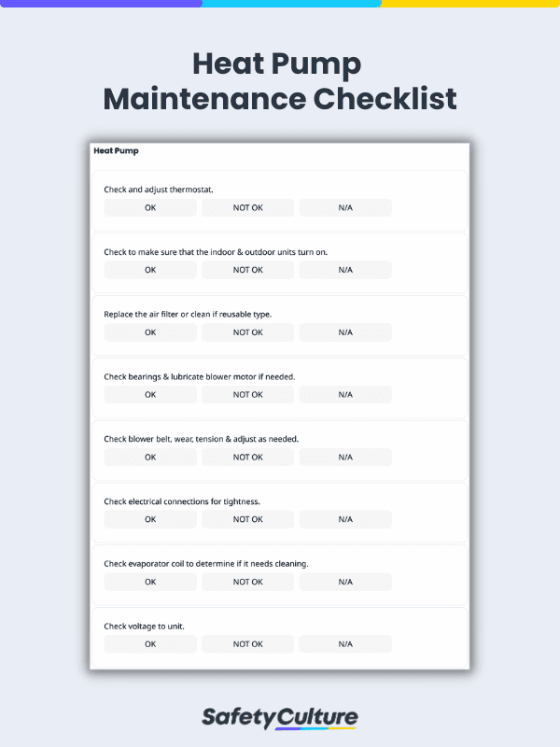The image size is (560, 747).
Task: Click the Heat Pump Maintenance Checklist title
Action: (280, 80)
